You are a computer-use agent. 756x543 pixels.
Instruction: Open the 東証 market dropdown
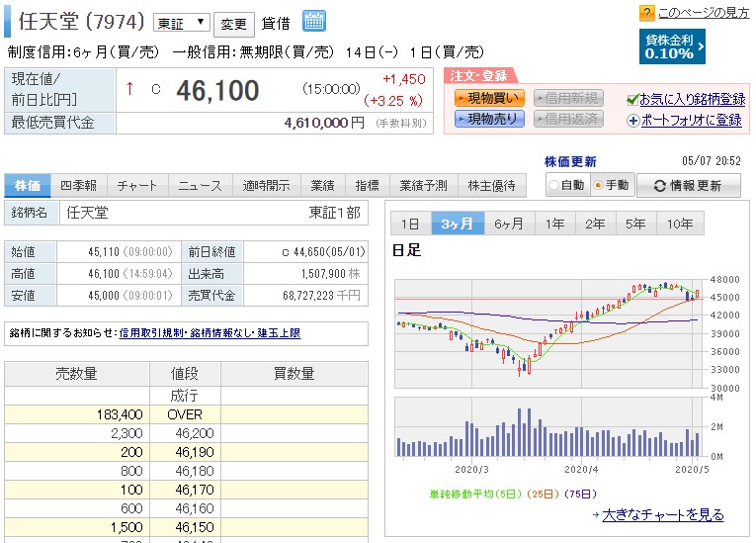pyautogui.click(x=181, y=23)
